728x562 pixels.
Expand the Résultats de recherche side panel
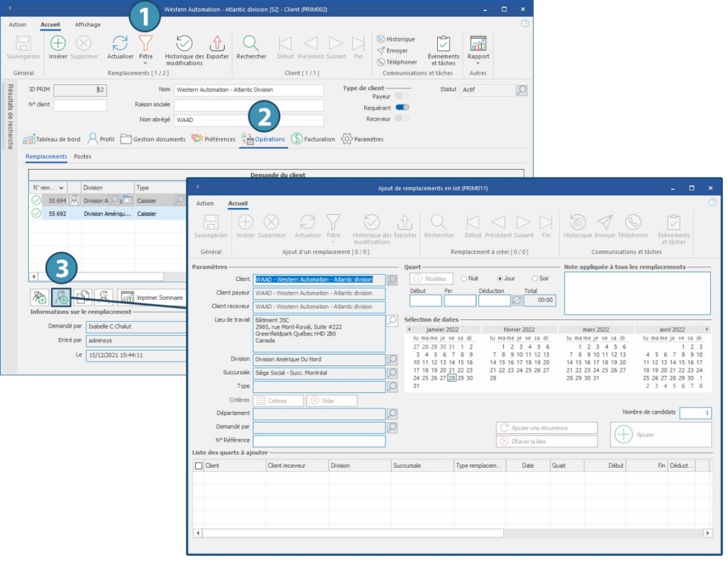pos(10,116)
